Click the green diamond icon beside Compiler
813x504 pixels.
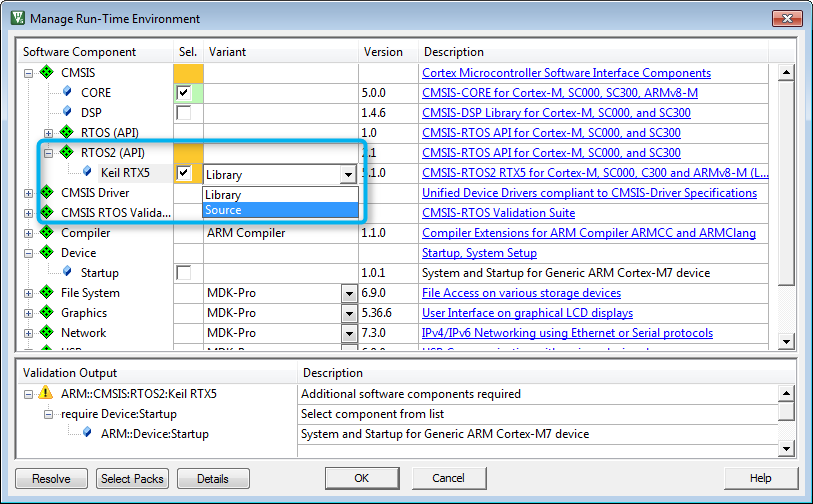click(47, 233)
